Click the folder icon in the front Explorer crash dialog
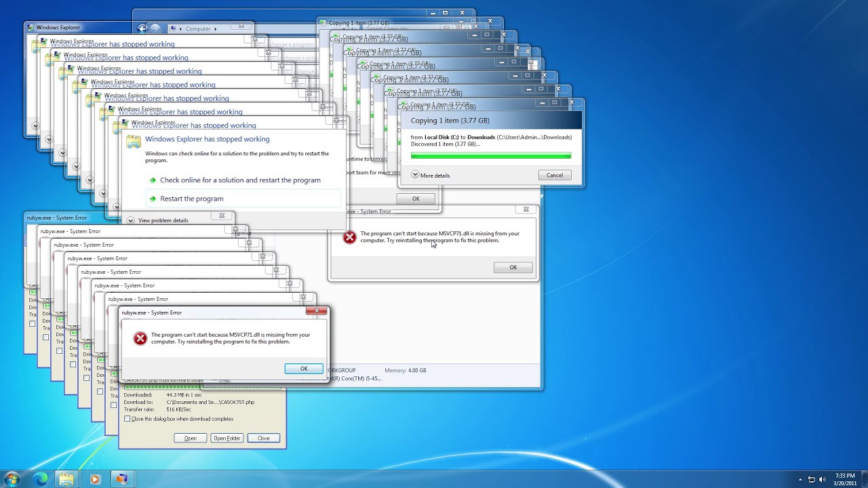The image size is (868, 488). click(134, 142)
